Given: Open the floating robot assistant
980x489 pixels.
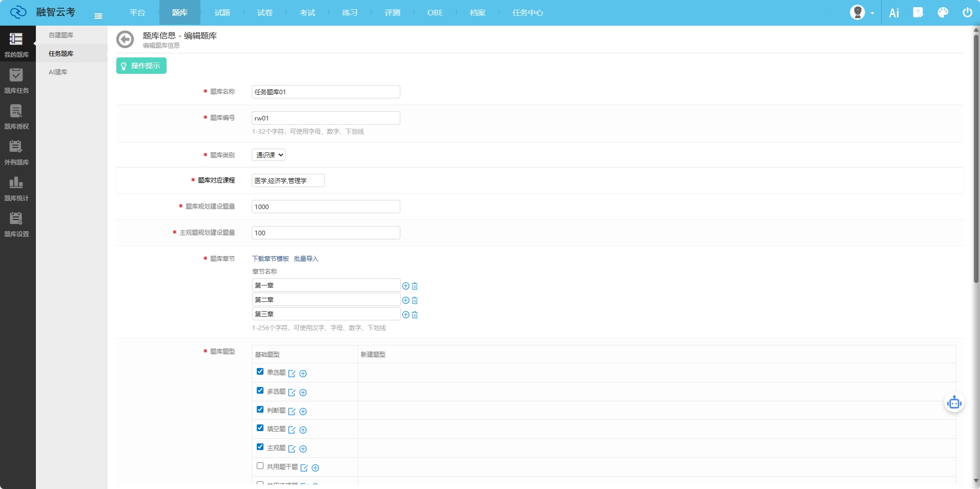Looking at the screenshot, I should pyautogui.click(x=954, y=403).
